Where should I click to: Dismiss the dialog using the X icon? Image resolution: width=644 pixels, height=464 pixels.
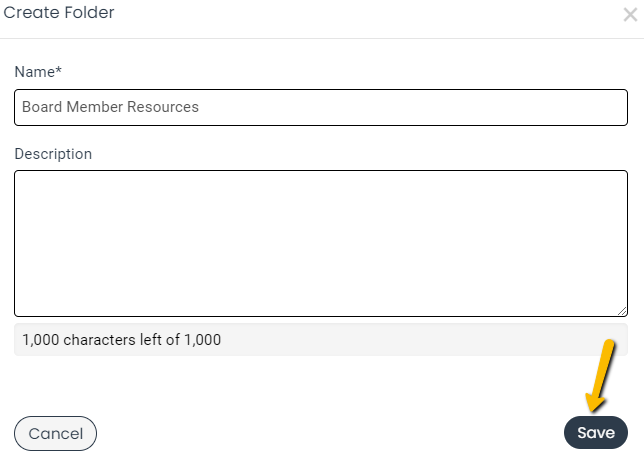click(630, 15)
